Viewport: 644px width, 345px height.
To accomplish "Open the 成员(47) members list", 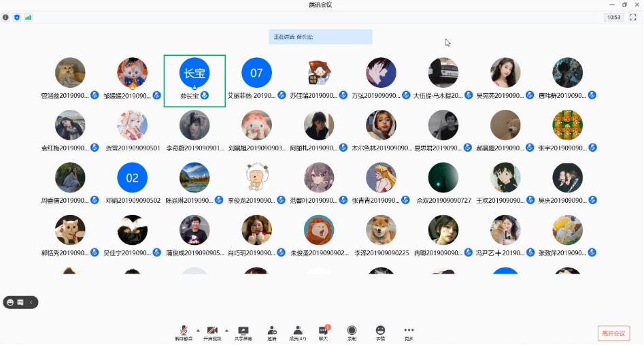I will tap(297, 331).
